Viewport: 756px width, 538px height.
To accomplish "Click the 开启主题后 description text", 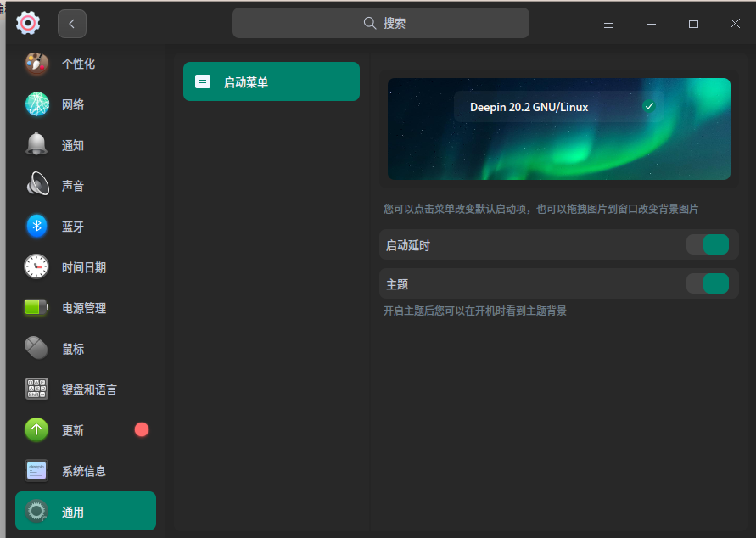I will point(475,311).
